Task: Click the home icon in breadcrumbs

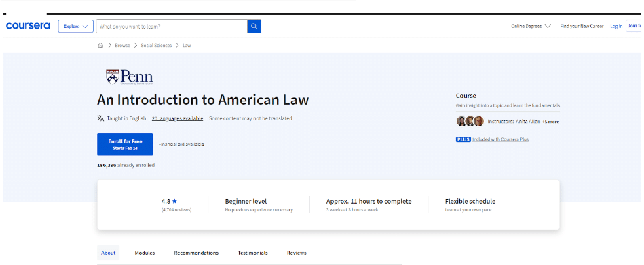Action: (100, 46)
